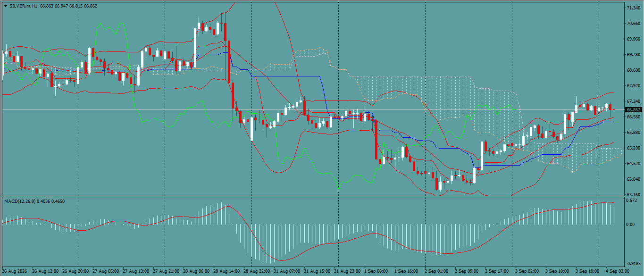The width and height of the screenshot is (644, 276).
Task: Click the 63.160 price axis label
Action: [x=633, y=195]
